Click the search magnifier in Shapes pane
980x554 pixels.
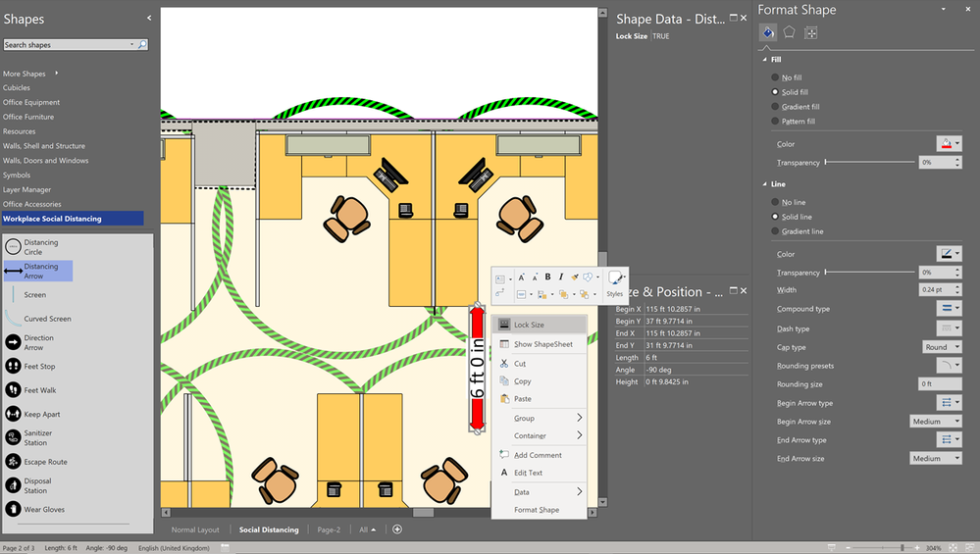coord(142,45)
